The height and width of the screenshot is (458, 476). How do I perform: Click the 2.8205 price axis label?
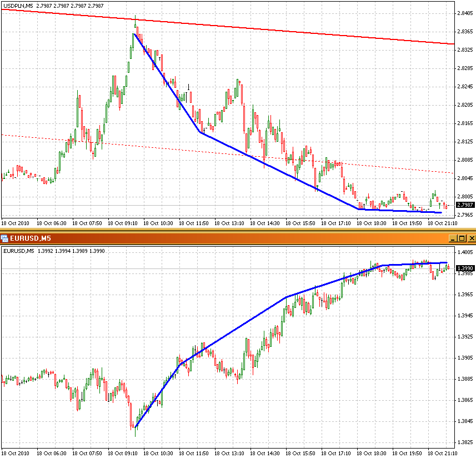coord(465,105)
